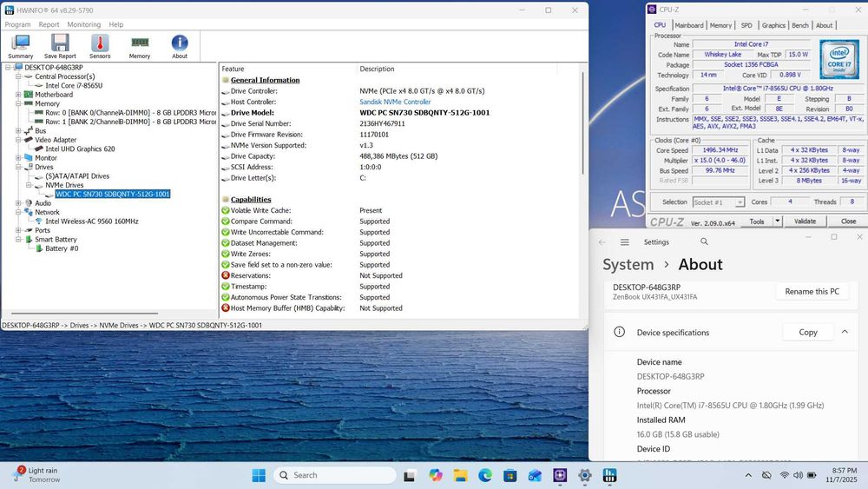This screenshot has width=868, height=489.
Task: Select the Row: 0 BANK 0 memory module
Action: point(131,113)
